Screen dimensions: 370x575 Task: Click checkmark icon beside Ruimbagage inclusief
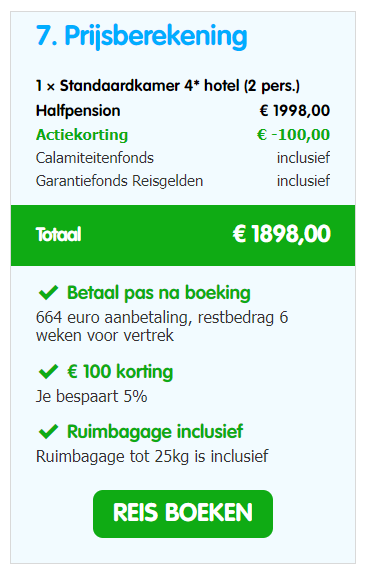tap(48, 432)
